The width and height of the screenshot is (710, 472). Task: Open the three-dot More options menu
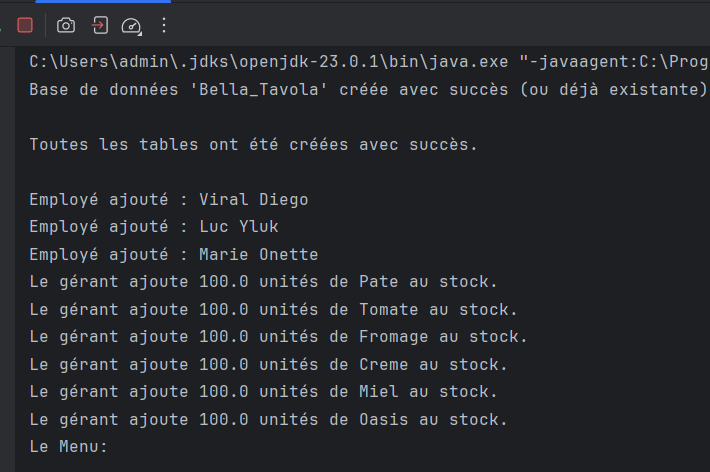164,25
